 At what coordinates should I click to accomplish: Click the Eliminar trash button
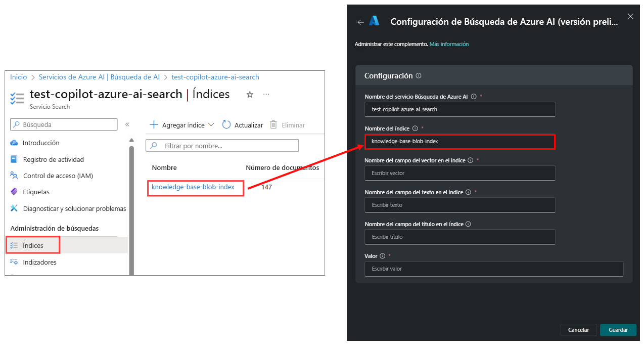click(287, 125)
